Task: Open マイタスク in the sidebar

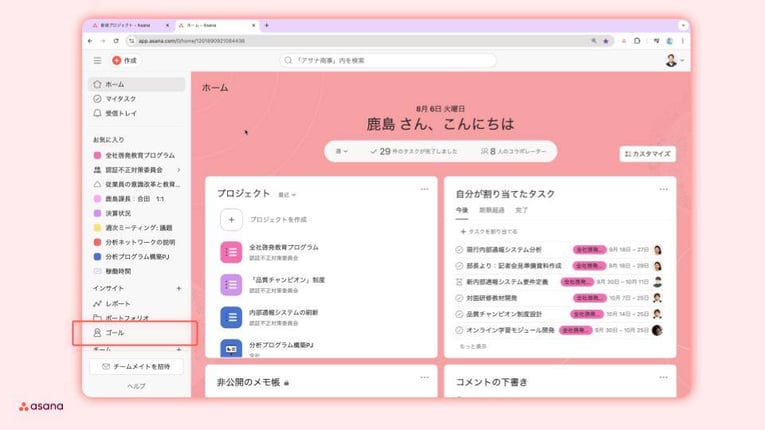Action: (137, 99)
